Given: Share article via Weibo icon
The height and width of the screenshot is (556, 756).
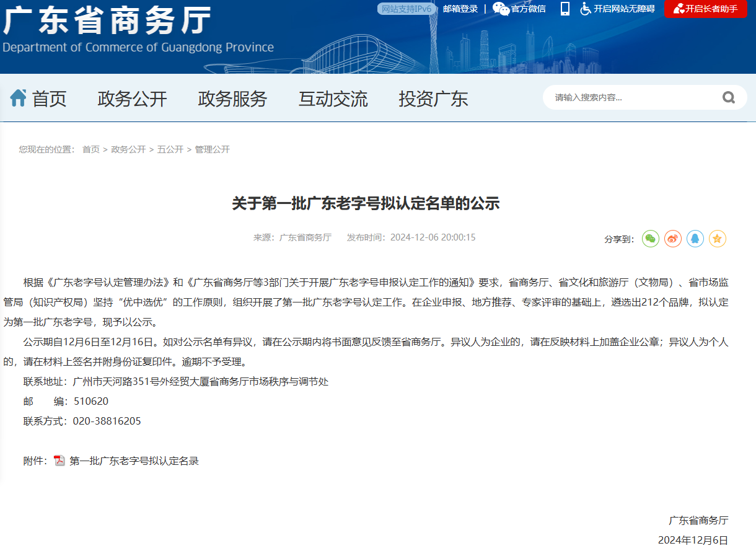Looking at the screenshot, I should [672, 239].
